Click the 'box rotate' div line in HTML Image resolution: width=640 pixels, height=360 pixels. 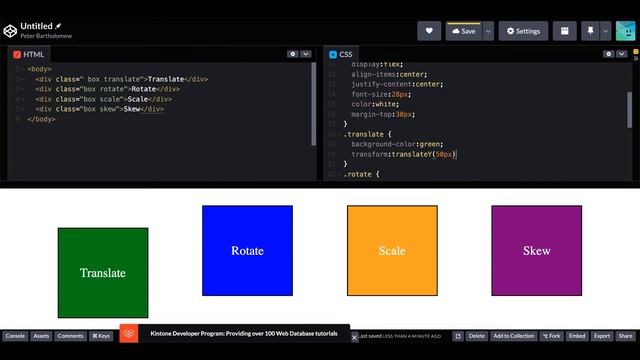107,89
